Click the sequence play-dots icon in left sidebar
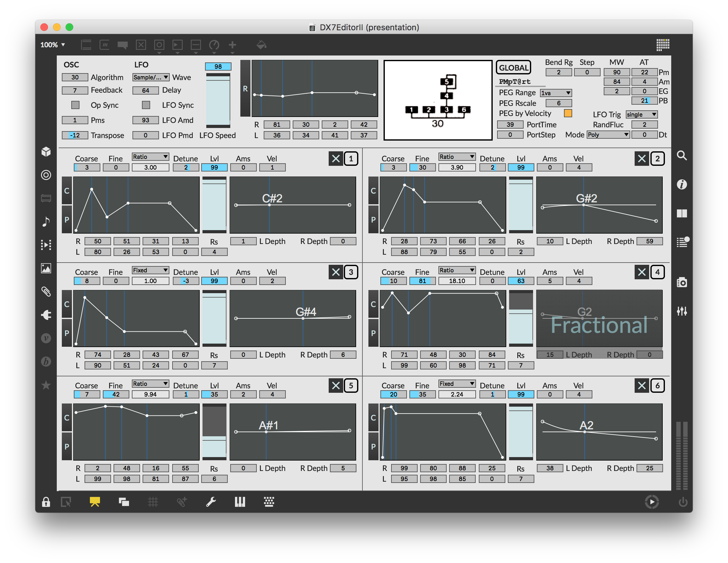Screen dimensions: 728x563 (x=46, y=245)
